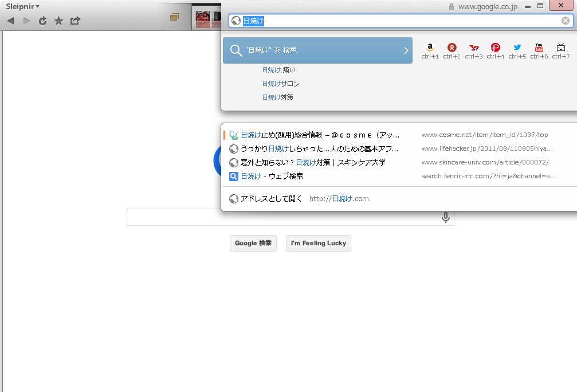Open うっかり日焼けしちゃった lifehacker result

click(319, 148)
